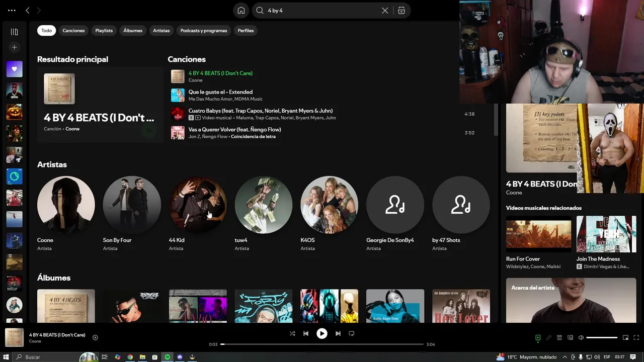Open artist 'by 47 Shots' placeholder icon

point(461,205)
